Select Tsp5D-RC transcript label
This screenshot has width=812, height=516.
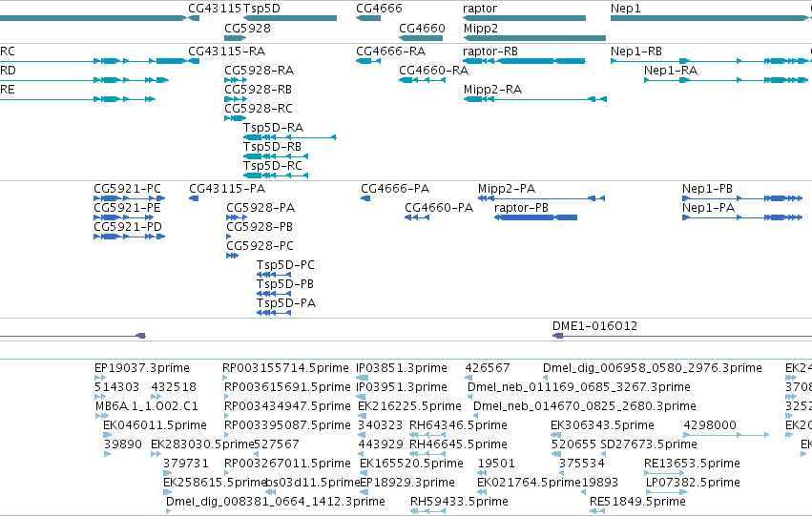pos(273,166)
